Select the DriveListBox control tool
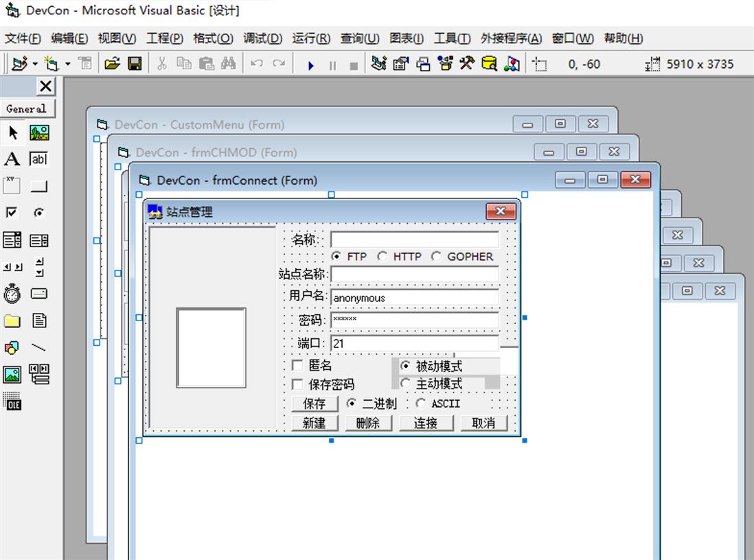The image size is (754, 560). point(39,293)
